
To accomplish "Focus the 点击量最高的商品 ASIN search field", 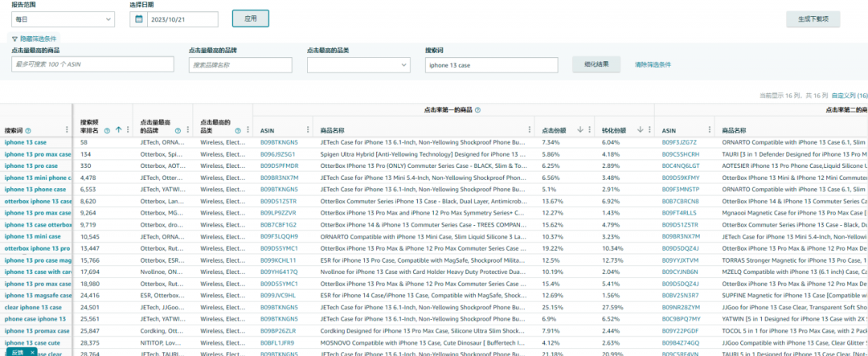I will [93, 65].
